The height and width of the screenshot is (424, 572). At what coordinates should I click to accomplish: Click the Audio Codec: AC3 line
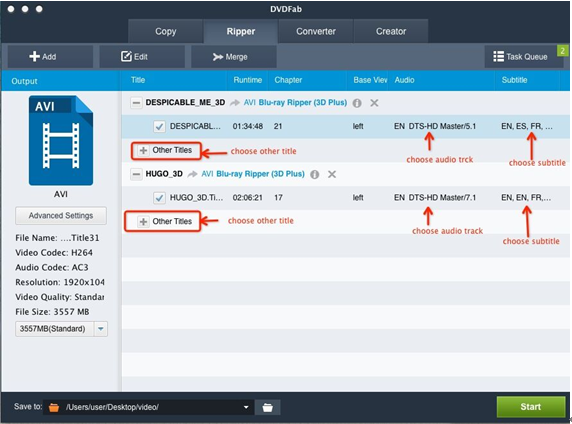(x=52, y=267)
